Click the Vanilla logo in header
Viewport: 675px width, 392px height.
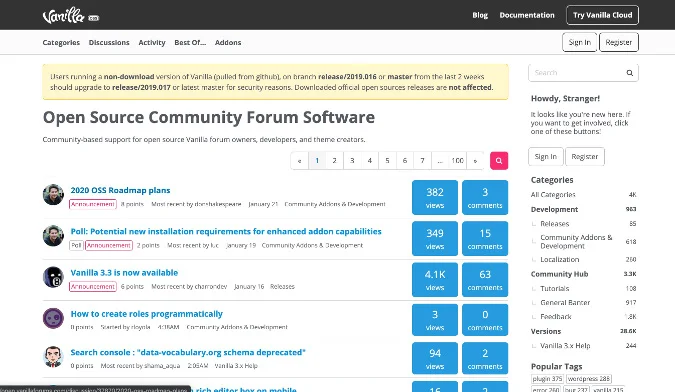click(x=70, y=15)
